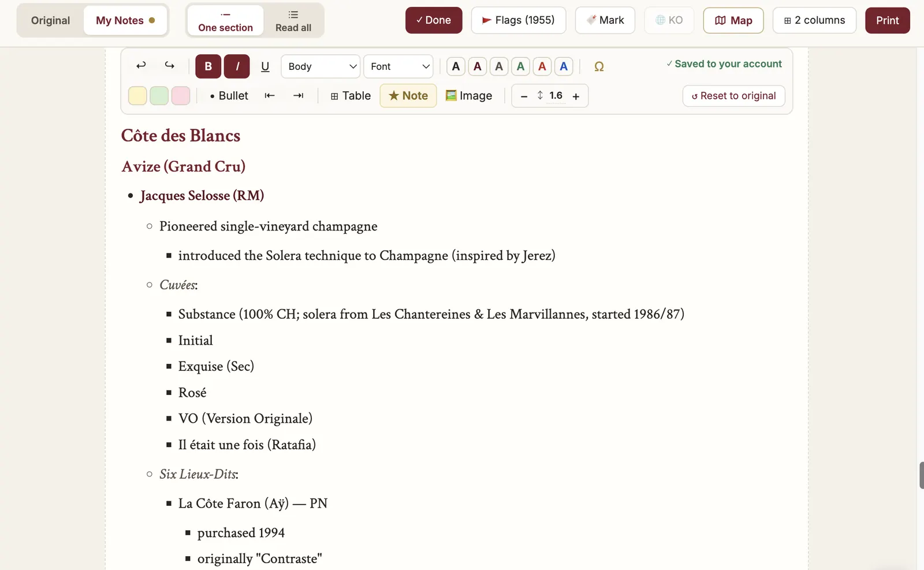
Task: Click Jacques Selosse (RM) bullet
Action: point(202,196)
